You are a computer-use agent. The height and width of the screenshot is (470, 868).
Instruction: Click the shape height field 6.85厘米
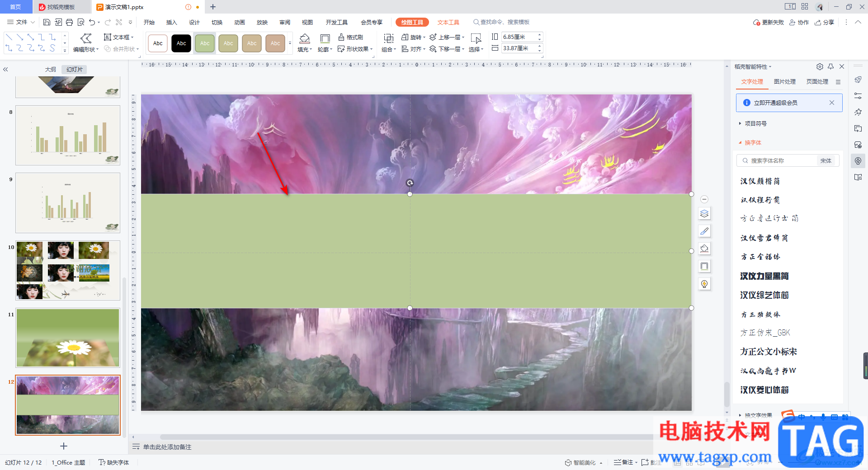[x=519, y=37]
